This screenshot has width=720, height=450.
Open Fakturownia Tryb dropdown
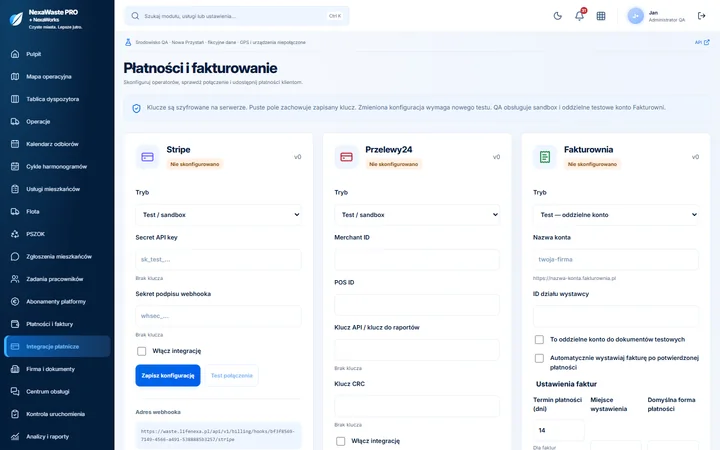tap(616, 215)
